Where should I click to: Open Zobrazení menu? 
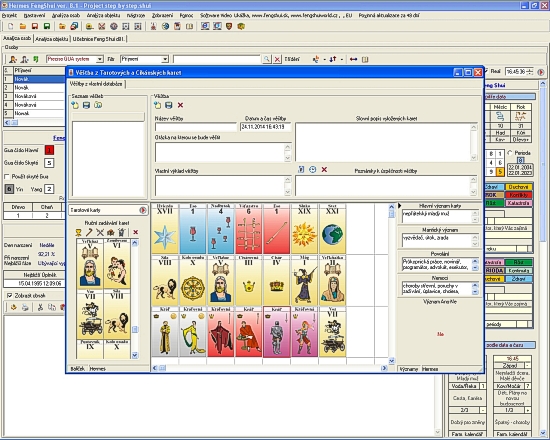click(162, 15)
